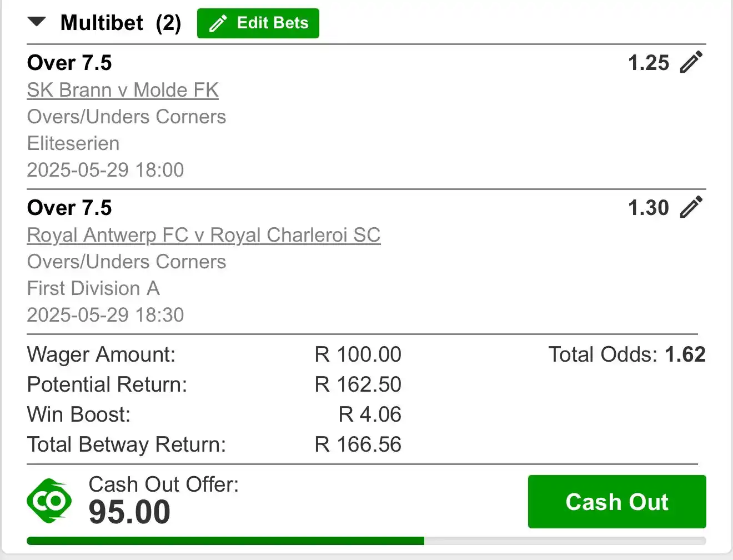733x560 pixels.
Task: Click the green Cash Out button
Action: point(617,502)
